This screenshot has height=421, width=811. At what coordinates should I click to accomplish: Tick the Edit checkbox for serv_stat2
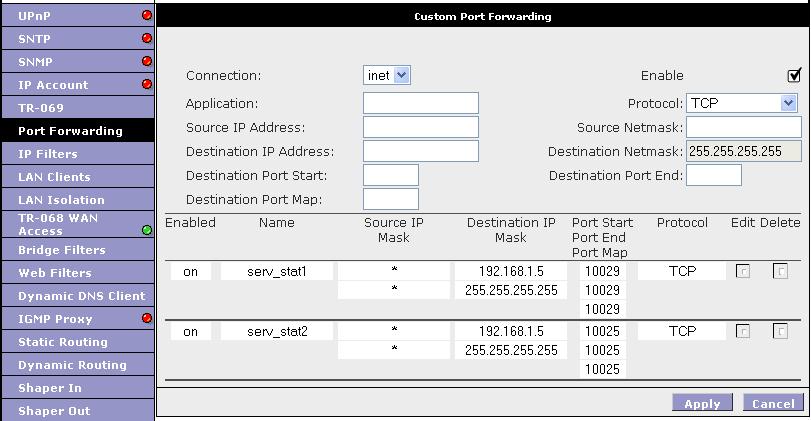tap(743, 331)
